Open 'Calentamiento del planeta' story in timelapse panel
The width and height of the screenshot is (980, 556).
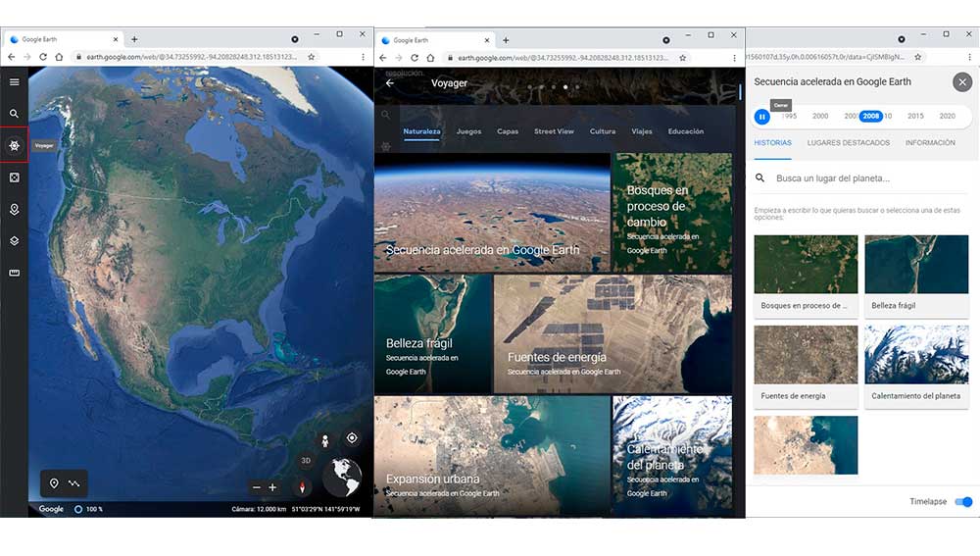tap(917, 365)
